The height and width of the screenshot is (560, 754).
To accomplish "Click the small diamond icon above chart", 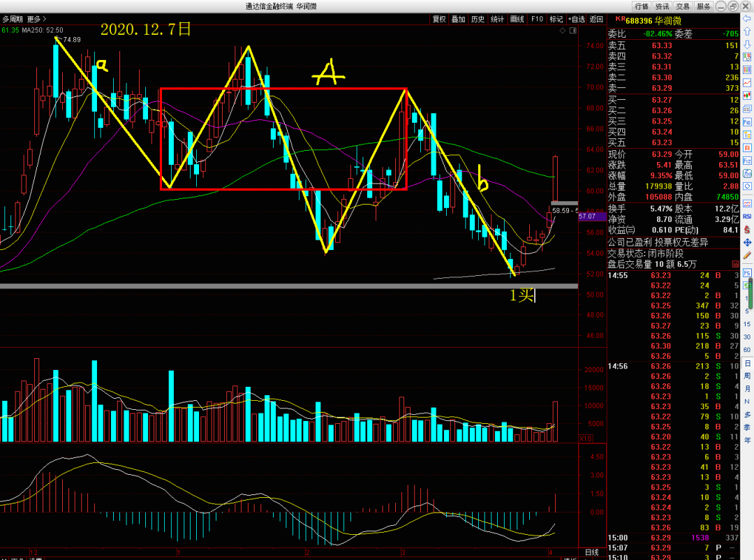I will (562, 31).
